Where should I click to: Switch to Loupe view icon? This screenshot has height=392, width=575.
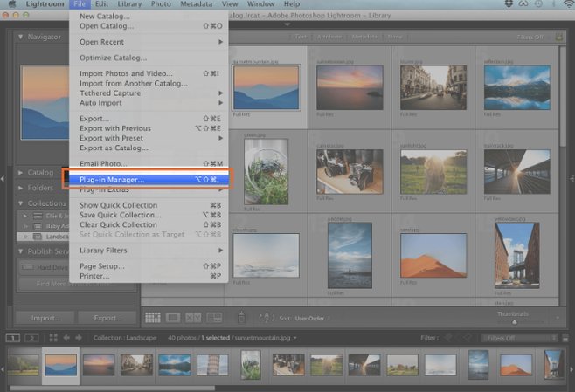click(x=173, y=318)
